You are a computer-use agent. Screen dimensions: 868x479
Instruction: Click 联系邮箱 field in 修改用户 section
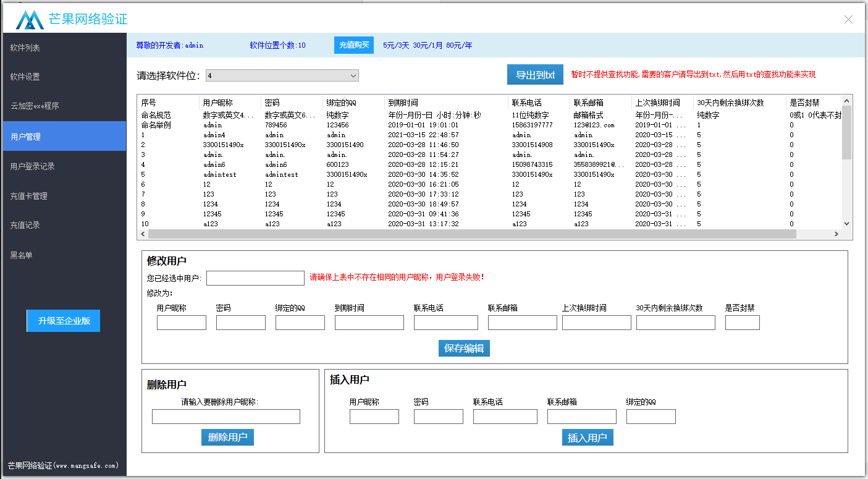523,323
